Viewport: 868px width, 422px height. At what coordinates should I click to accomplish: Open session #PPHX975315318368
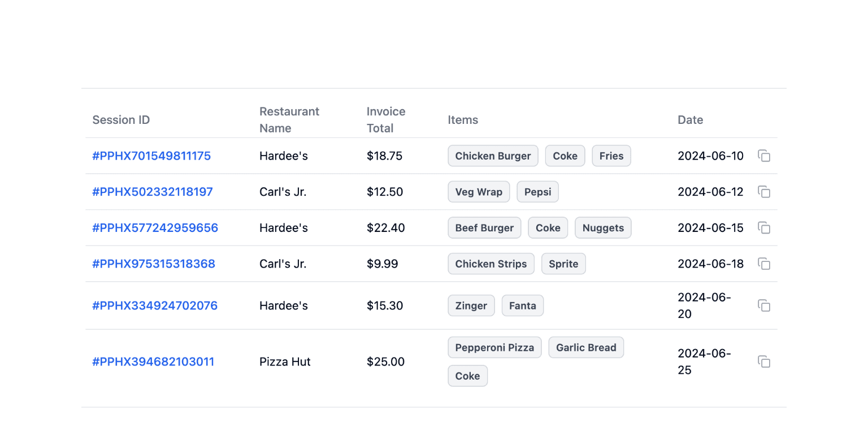[x=154, y=264]
